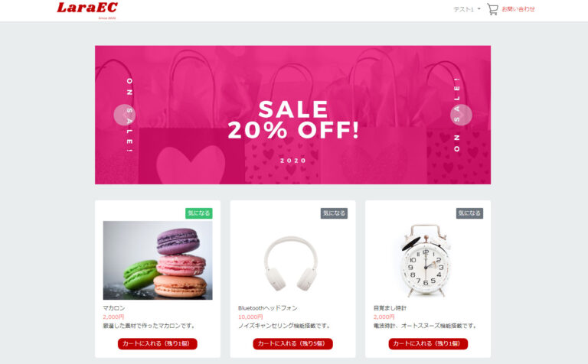Add alarm clock to cart
The height and width of the screenshot is (364, 588).
pos(428,343)
